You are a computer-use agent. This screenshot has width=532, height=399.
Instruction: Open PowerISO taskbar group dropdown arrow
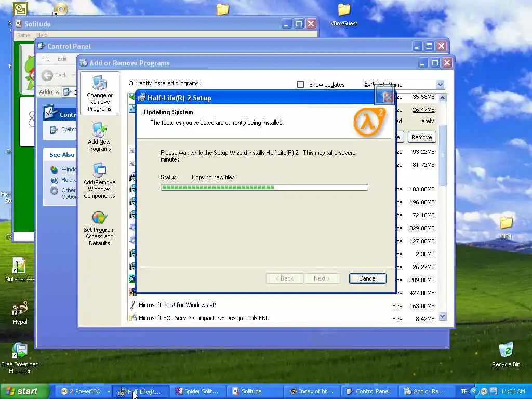click(x=109, y=391)
